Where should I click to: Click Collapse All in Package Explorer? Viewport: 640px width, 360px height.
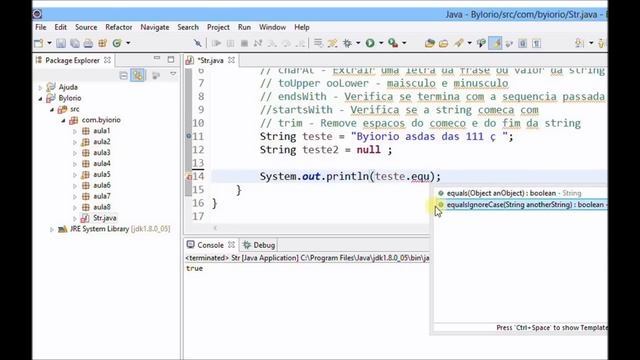coord(123,76)
